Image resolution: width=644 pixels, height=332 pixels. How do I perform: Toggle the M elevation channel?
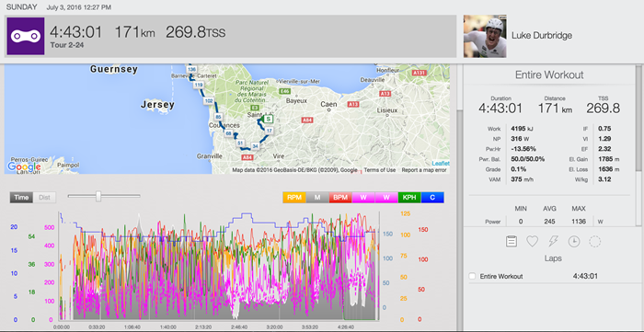[317, 198]
